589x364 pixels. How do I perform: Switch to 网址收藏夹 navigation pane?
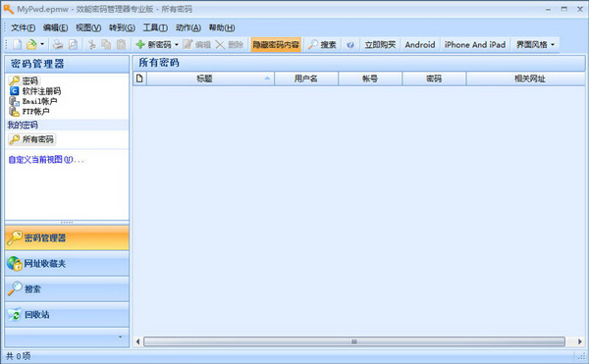[67, 263]
